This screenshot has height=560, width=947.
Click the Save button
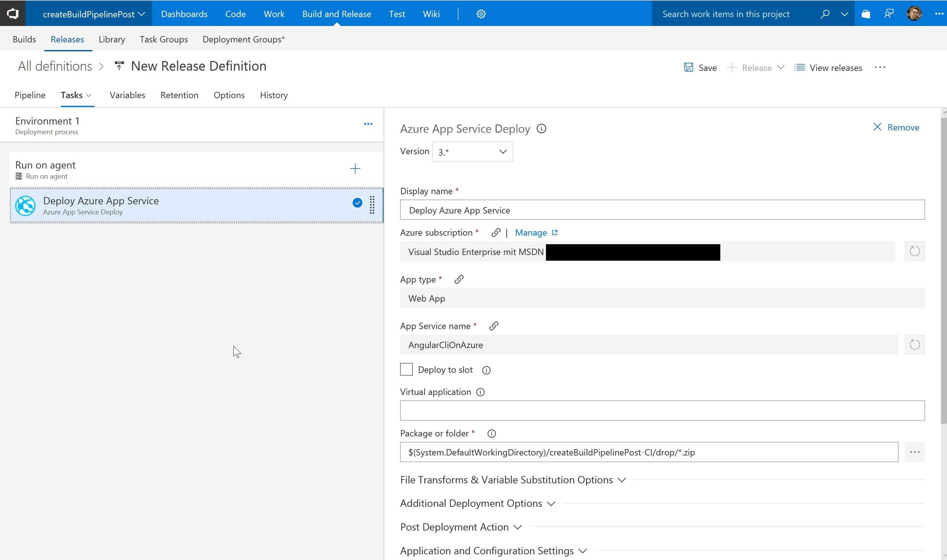[700, 68]
